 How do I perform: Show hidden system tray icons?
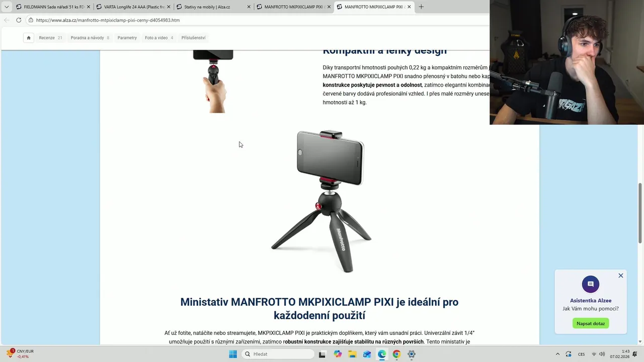(557, 354)
